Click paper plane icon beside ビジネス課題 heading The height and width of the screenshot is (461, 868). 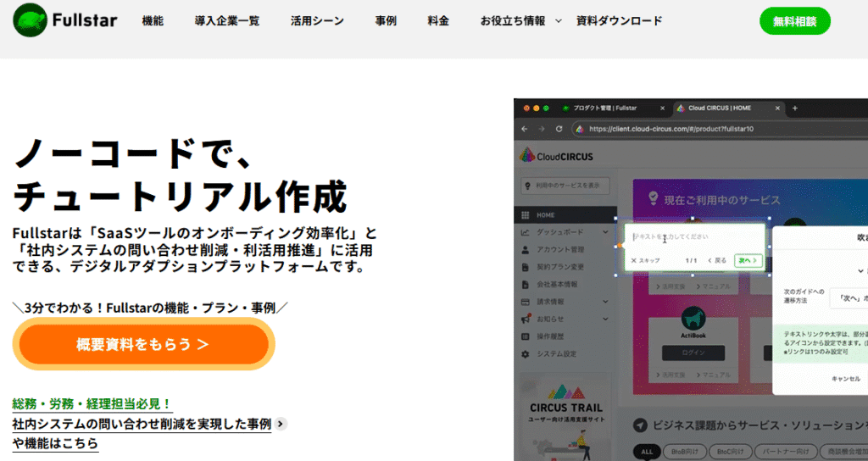coord(641,425)
